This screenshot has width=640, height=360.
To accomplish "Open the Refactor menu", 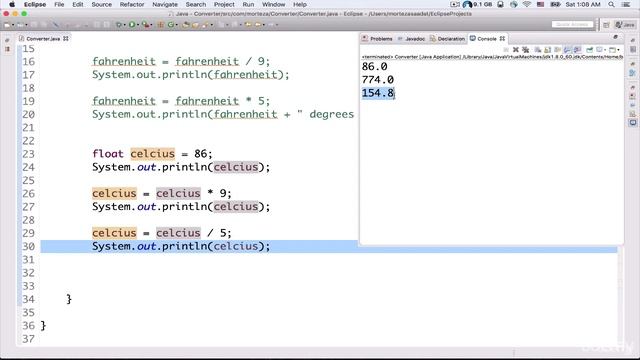I will (132, 4).
